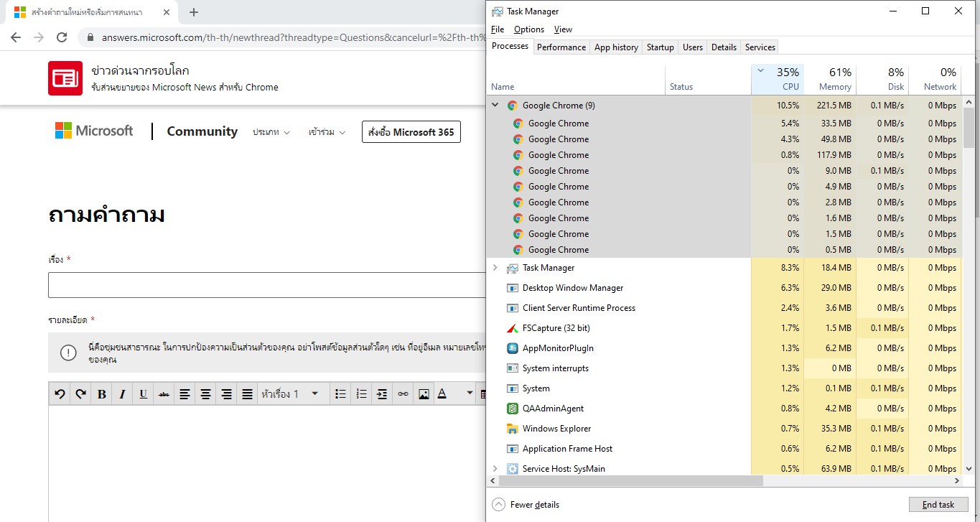Switch to the Services tab
The width and height of the screenshot is (980, 522).
tap(760, 47)
